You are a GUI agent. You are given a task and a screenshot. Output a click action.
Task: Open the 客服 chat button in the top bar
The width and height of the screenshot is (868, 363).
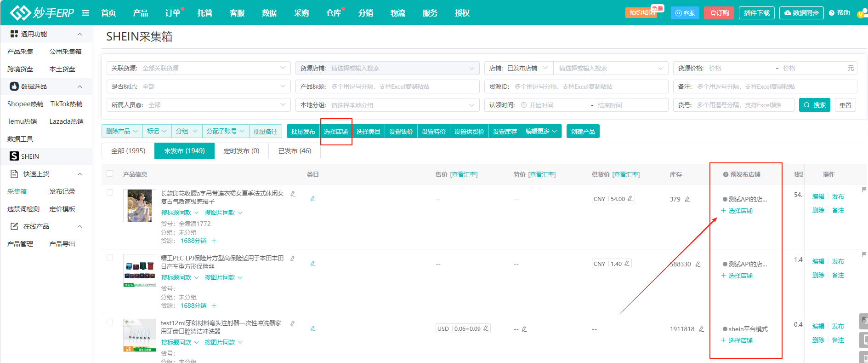pos(685,13)
